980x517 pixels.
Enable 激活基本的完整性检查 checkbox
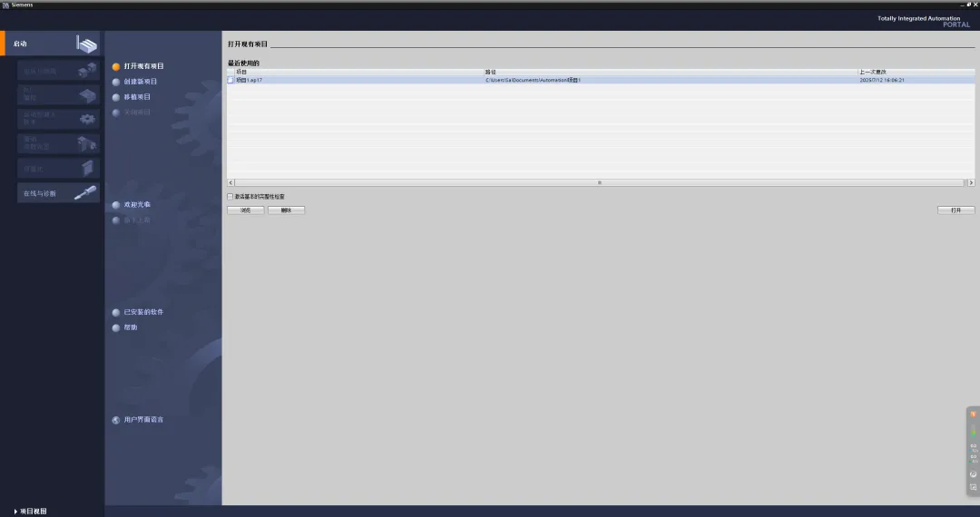tap(230, 197)
